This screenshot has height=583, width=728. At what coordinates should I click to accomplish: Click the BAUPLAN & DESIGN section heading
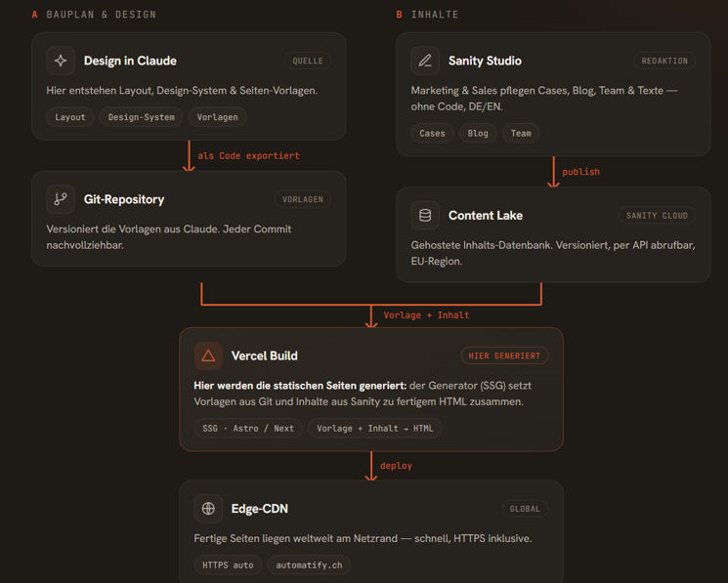tap(102, 15)
